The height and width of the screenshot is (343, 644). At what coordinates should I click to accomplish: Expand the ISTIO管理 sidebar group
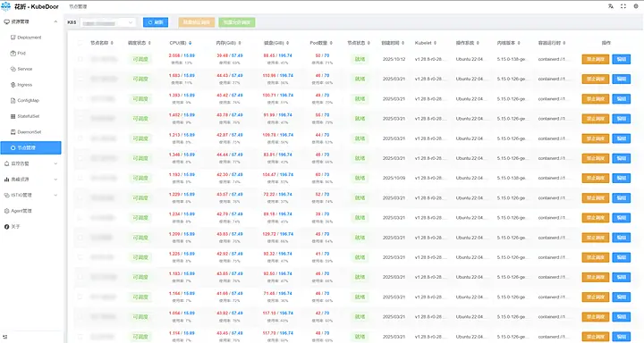55,196
